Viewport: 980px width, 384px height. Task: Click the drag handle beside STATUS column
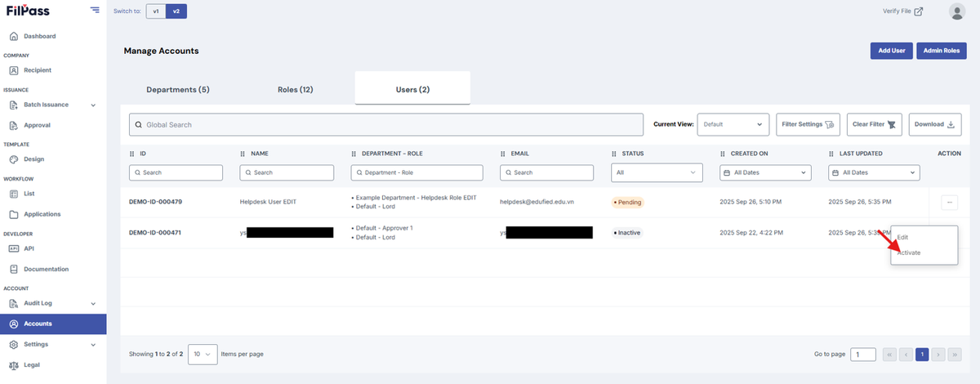(614, 154)
